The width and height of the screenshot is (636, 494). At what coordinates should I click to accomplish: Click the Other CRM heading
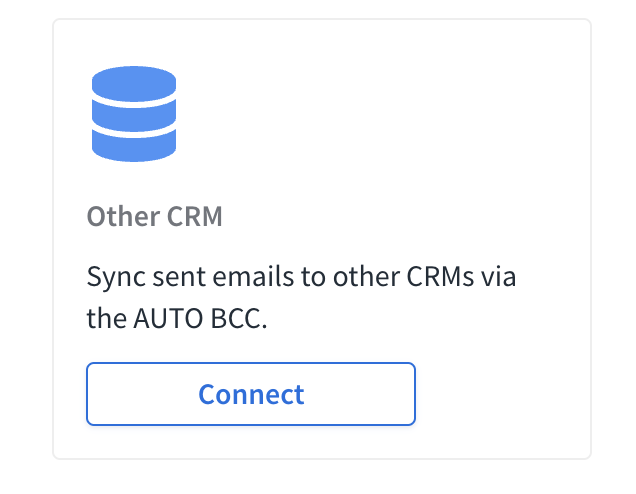tap(155, 216)
